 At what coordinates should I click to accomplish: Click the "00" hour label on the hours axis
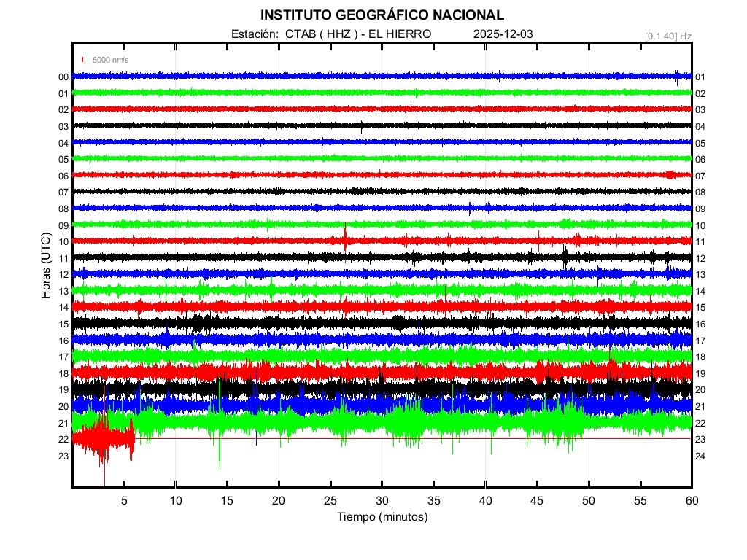pos(63,77)
